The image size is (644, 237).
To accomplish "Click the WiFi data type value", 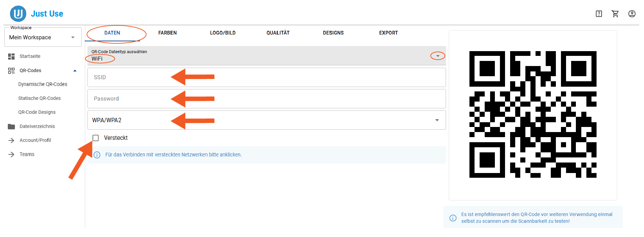I will [x=97, y=59].
